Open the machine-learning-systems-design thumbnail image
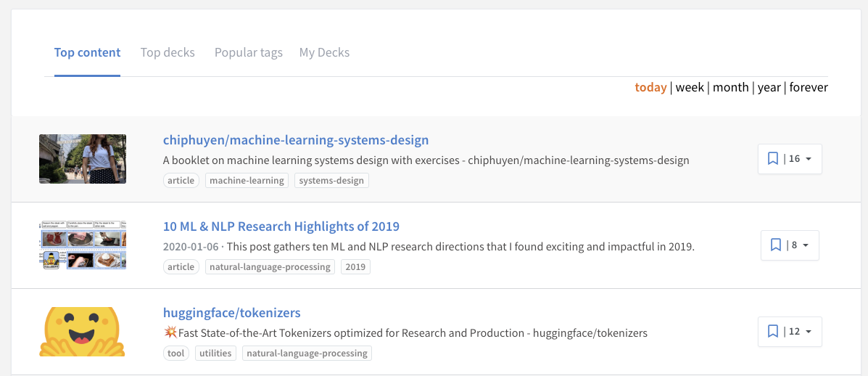Viewport: 868px width, 376px height. pos(83,159)
